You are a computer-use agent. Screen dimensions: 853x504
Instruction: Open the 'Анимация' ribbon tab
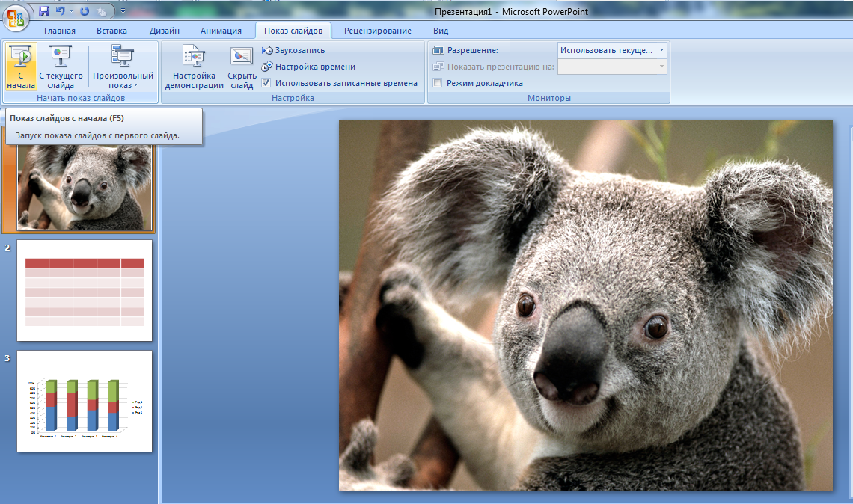tap(221, 31)
